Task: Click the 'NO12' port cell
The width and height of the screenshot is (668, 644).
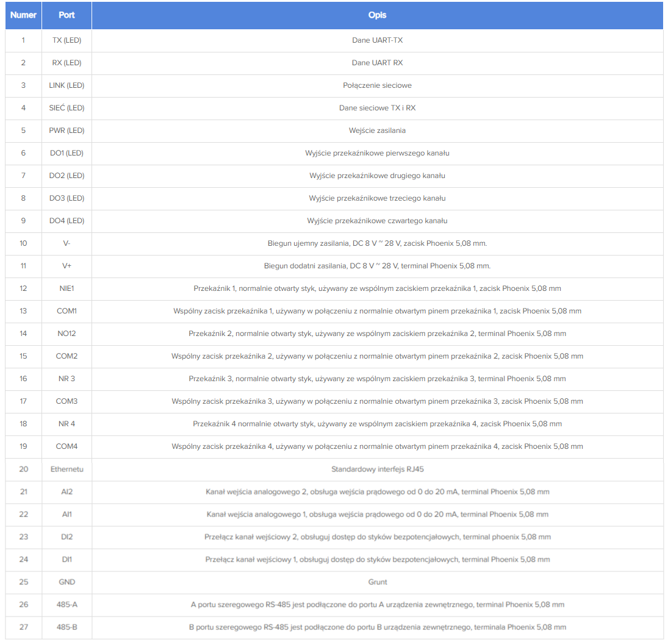Action: (x=67, y=334)
